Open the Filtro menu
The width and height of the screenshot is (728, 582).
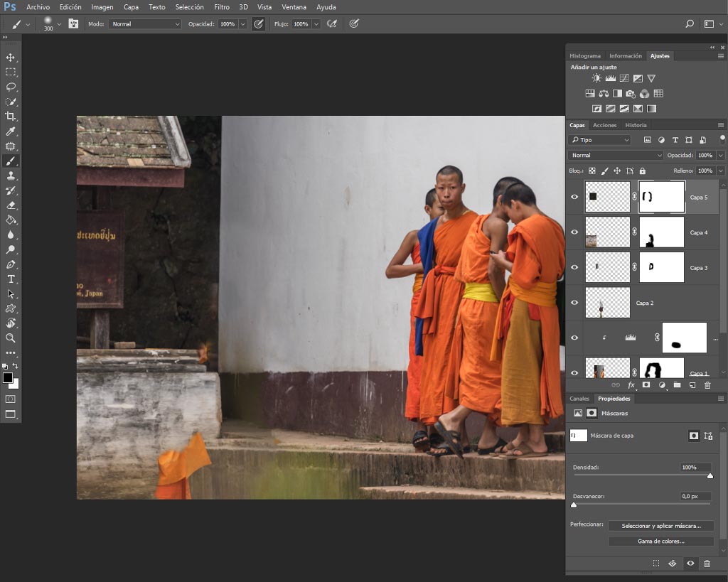(x=222, y=7)
